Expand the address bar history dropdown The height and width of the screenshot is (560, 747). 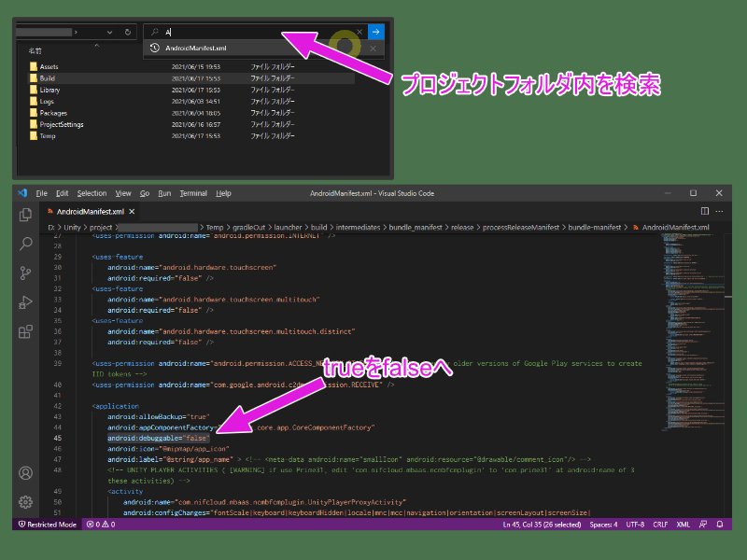coord(109,32)
